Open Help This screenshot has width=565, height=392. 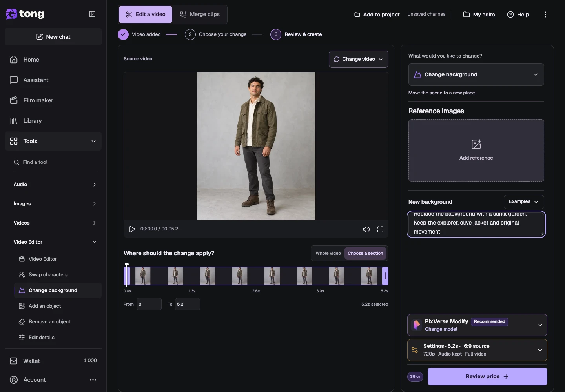click(518, 15)
